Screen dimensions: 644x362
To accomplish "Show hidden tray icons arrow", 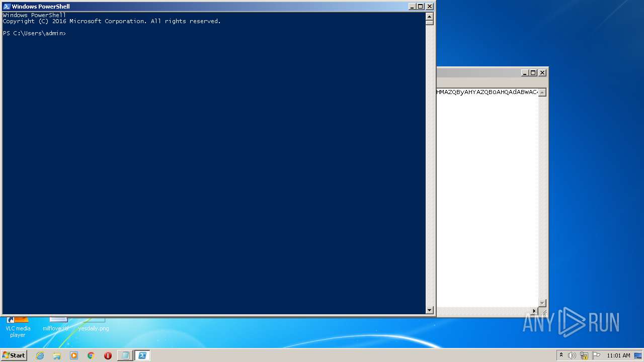I will point(561,355).
